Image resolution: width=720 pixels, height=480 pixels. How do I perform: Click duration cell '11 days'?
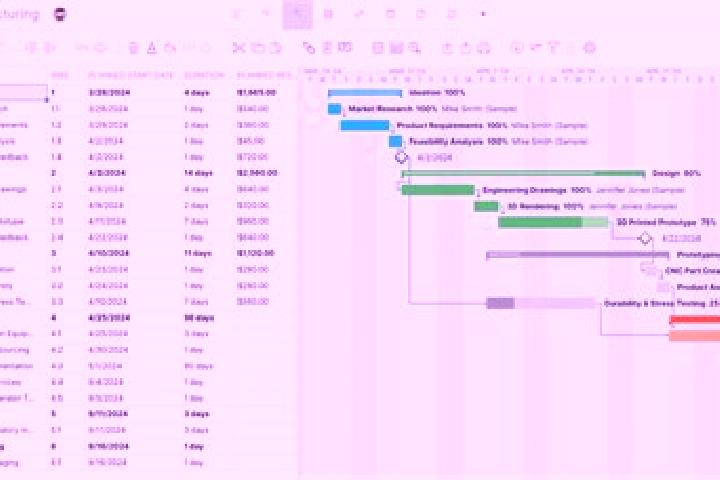click(x=198, y=254)
